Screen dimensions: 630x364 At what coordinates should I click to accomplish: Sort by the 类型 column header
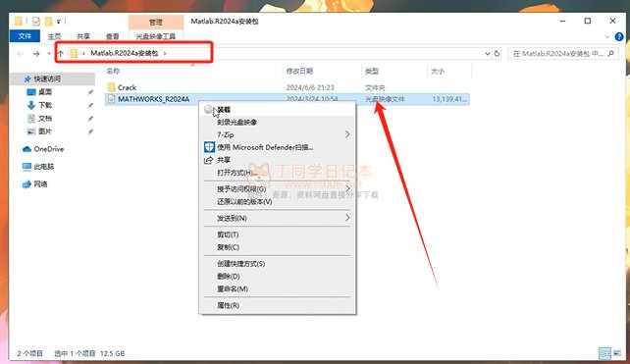[x=372, y=71]
